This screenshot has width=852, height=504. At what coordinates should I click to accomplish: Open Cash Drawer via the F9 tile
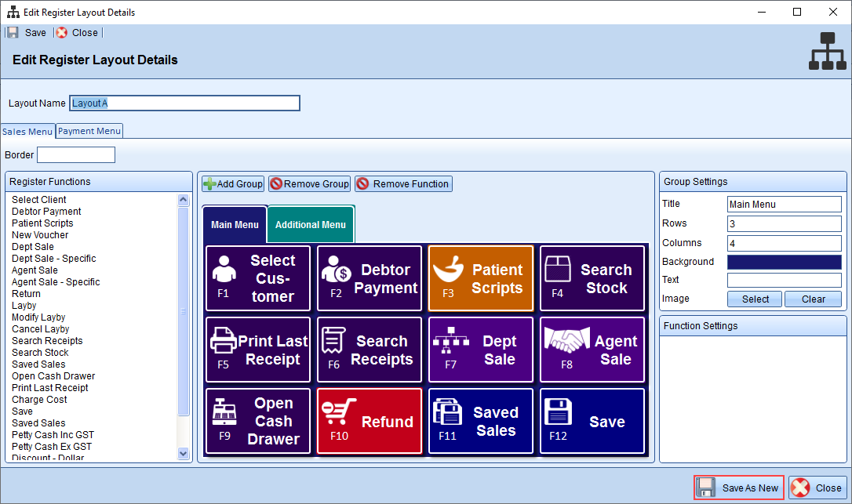click(257, 421)
